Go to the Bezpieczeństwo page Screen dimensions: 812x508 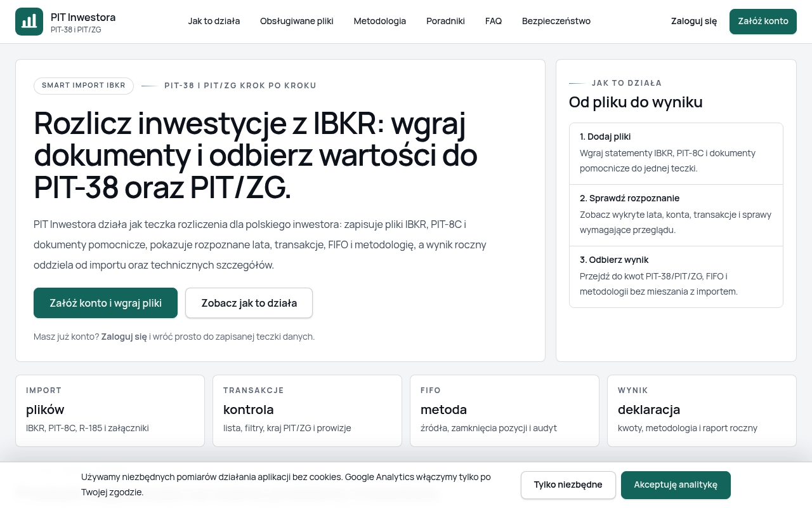(x=556, y=21)
